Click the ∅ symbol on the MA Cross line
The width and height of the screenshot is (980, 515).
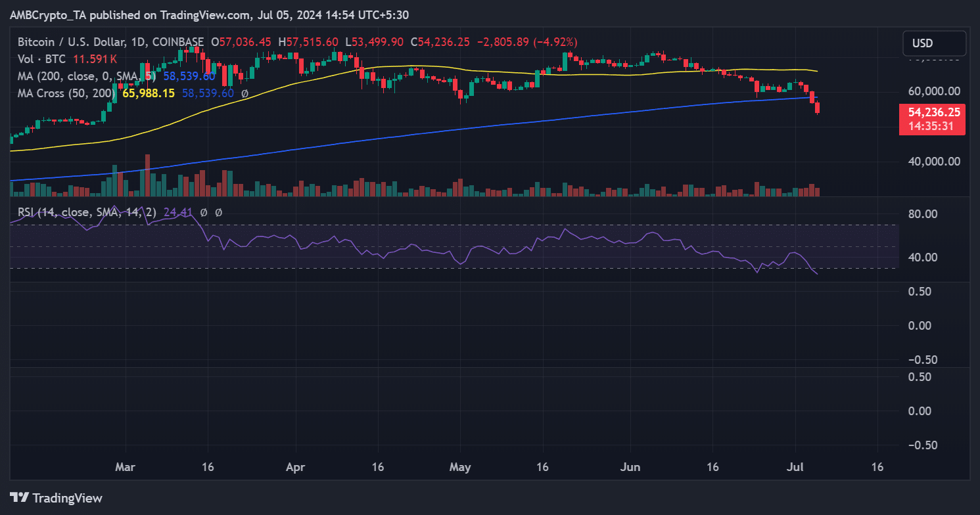click(x=245, y=93)
